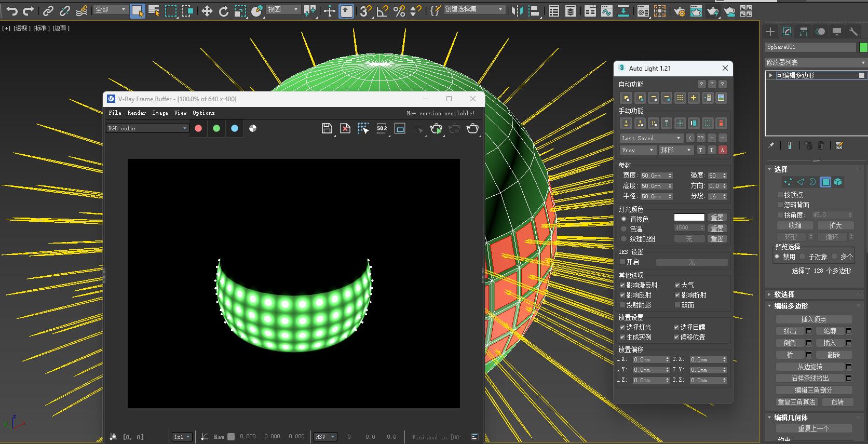Expand the 修改器列表 dropdown
868x444 pixels.
(x=815, y=62)
